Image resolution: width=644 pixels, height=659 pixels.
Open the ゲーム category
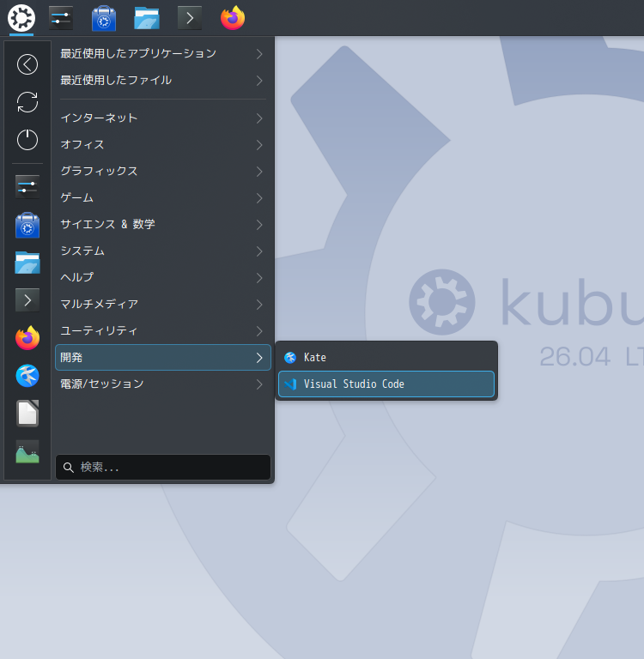[x=163, y=197]
